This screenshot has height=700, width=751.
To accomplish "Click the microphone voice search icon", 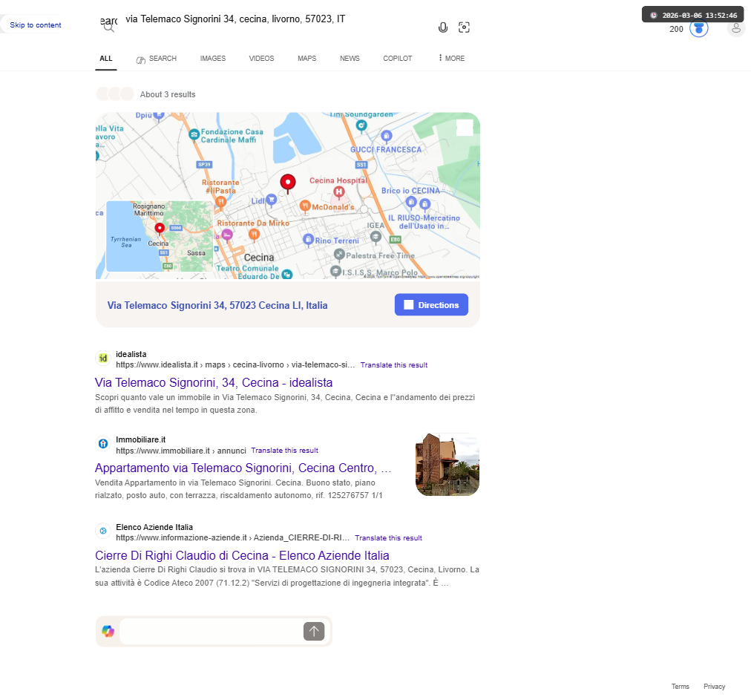I will pyautogui.click(x=443, y=27).
